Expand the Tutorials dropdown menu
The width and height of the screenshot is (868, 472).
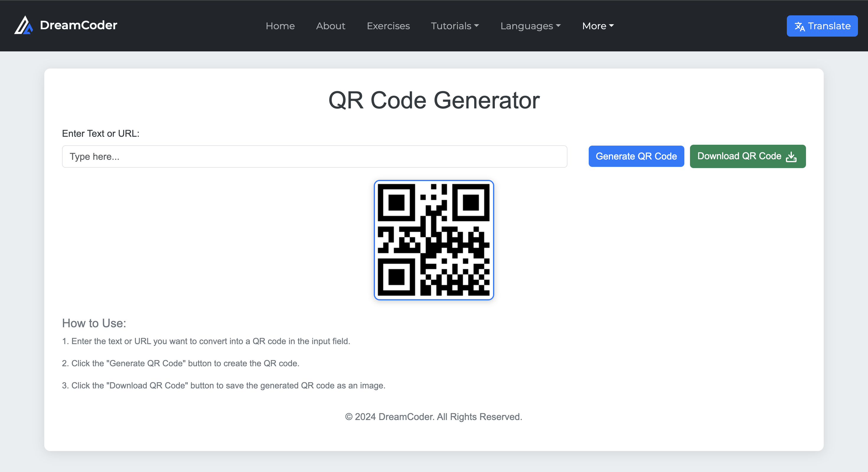click(455, 26)
